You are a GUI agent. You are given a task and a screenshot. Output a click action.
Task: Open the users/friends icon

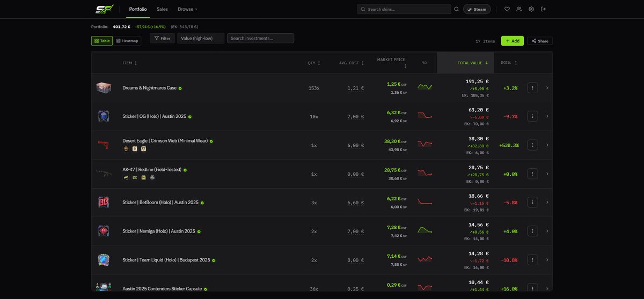(x=519, y=9)
